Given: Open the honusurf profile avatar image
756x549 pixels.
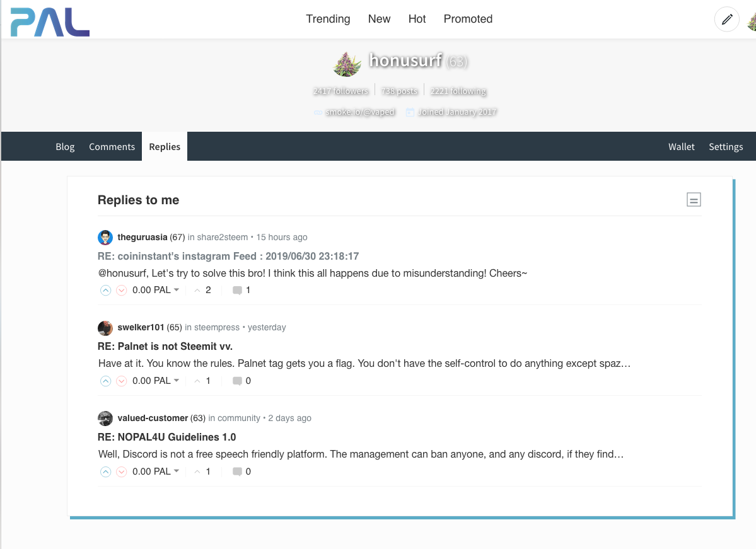Looking at the screenshot, I should tap(347, 64).
